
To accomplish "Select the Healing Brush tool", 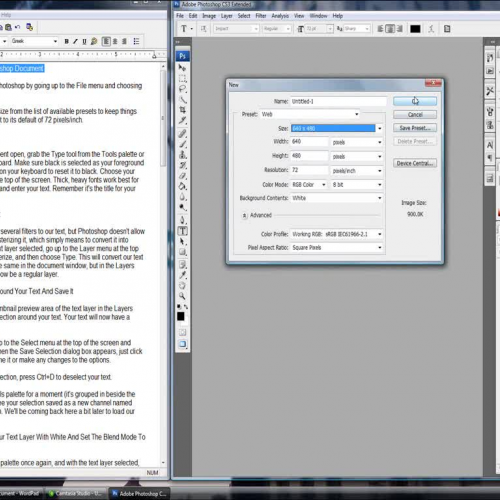I will (x=182, y=134).
